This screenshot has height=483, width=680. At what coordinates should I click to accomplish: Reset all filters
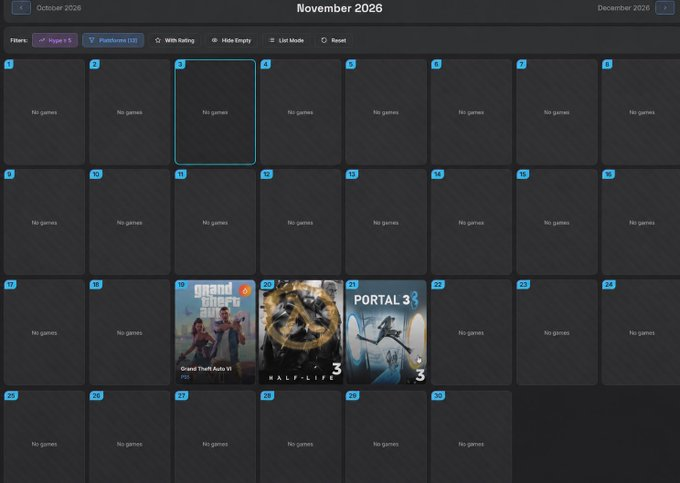pyautogui.click(x=333, y=40)
